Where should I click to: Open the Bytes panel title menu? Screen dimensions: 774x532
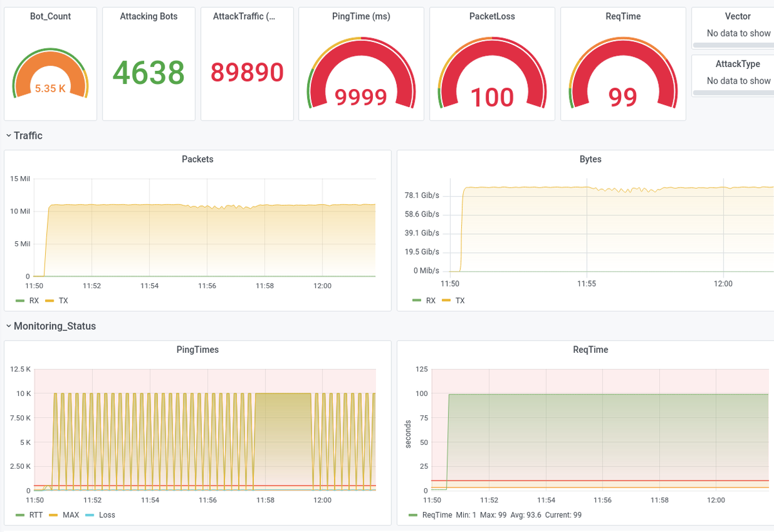pos(590,159)
